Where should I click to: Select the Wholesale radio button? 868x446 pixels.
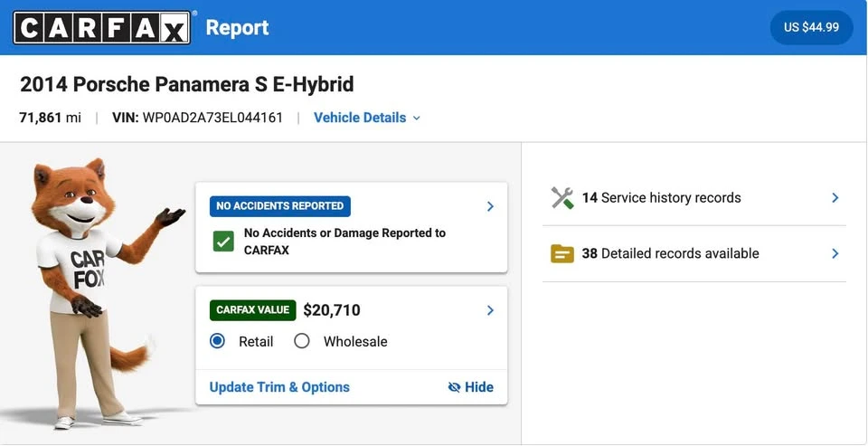tap(302, 341)
